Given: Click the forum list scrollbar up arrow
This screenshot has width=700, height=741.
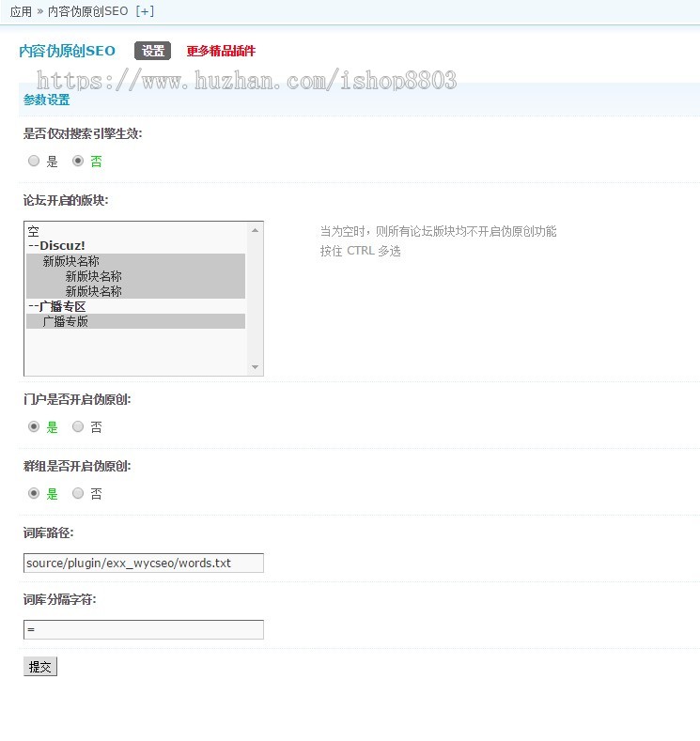Looking at the screenshot, I should [x=256, y=230].
